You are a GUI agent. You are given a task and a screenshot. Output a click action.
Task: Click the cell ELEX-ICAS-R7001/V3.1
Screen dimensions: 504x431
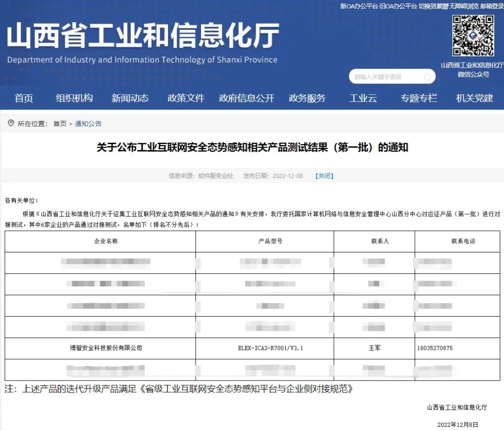pos(270,348)
